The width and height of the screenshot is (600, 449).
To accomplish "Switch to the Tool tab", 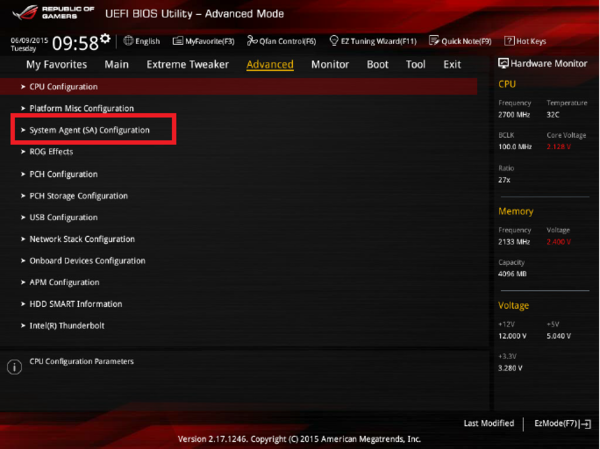I will [x=416, y=64].
